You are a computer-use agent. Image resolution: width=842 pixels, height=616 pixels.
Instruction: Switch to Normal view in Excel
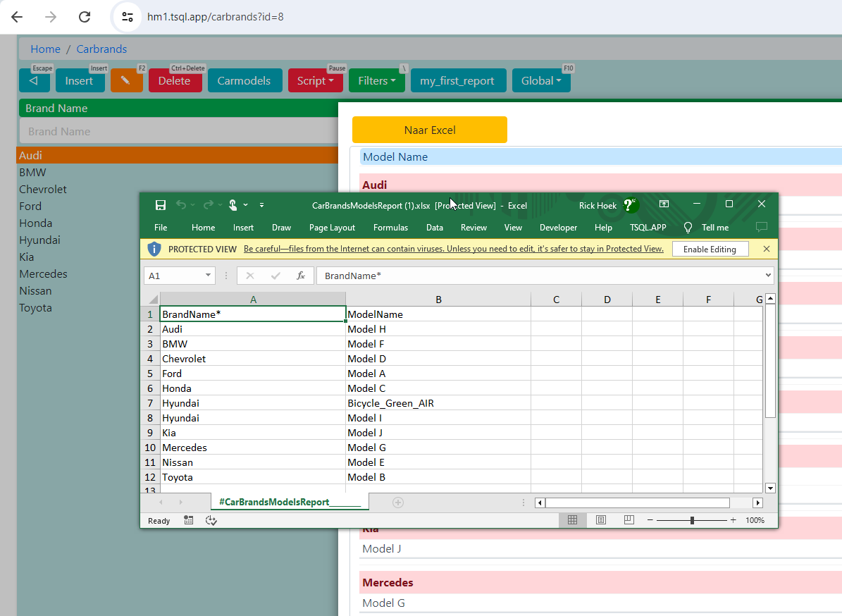(572, 520)
